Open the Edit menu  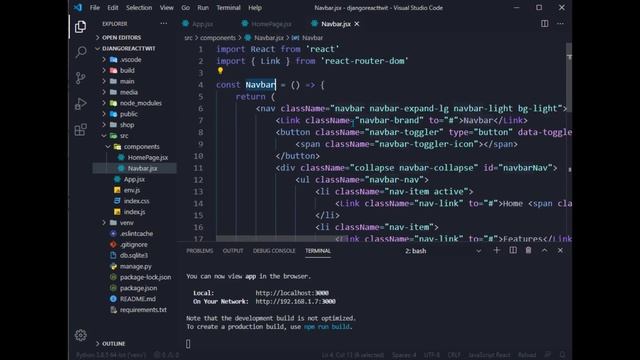pyautogui.click(x=113, y=8)
